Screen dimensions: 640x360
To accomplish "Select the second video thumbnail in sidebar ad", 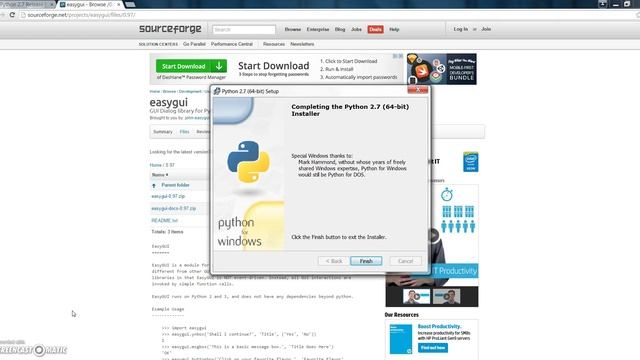I will pyautogui.click(x=447, y=296).
